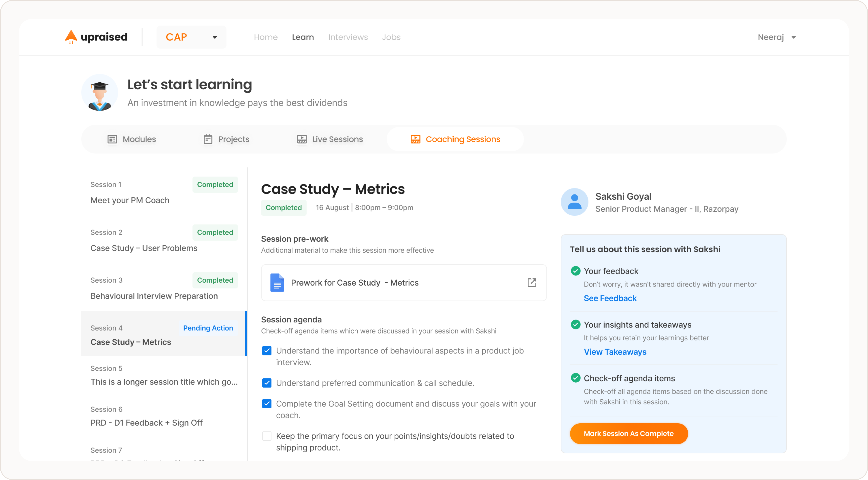Select the Coaching Sessions tab
The image size is (868, 480).
click(x=455, y=139)
